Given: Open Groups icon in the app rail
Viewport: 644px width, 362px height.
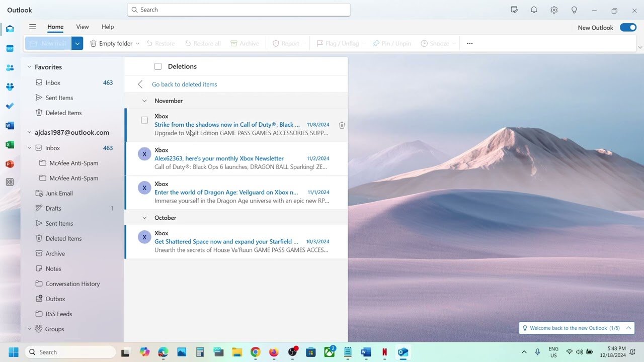Looking at the screenshot, I should click(10, 86).
